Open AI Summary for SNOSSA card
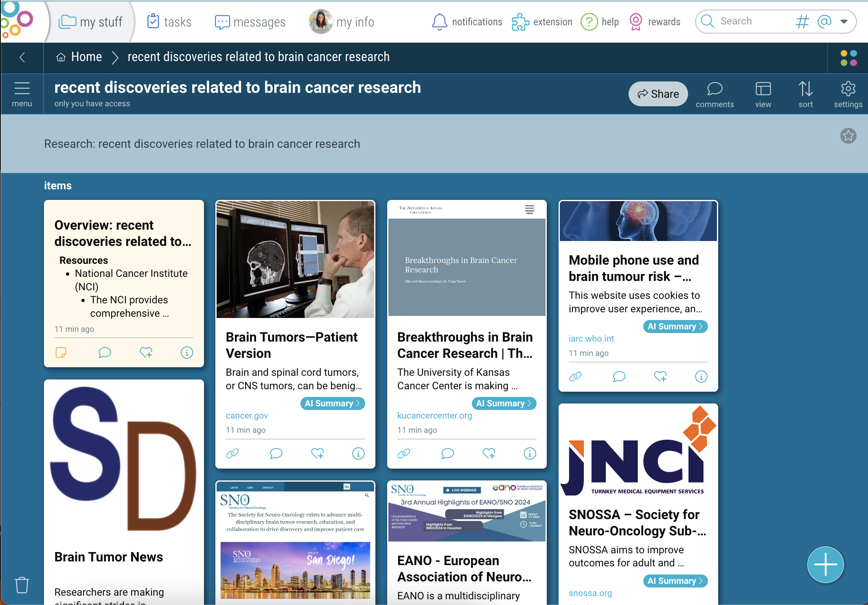 pyautogui.click(x=675, y=581)
